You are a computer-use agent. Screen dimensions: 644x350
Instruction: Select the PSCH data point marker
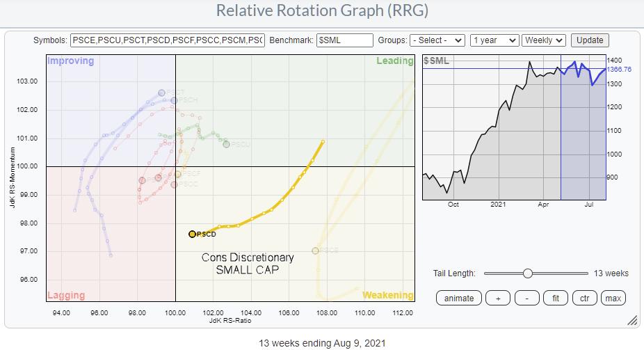tap(174, 100)
